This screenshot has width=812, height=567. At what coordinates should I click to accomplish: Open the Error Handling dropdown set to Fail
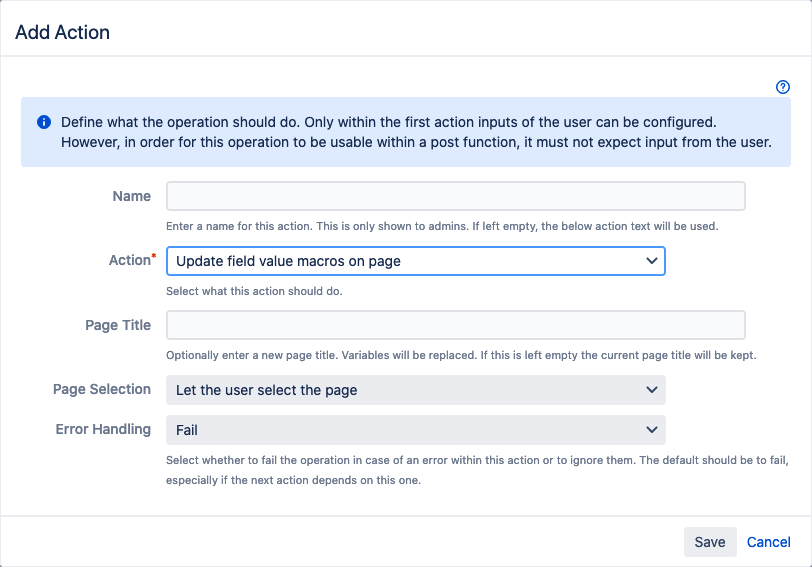pos(415,430)
